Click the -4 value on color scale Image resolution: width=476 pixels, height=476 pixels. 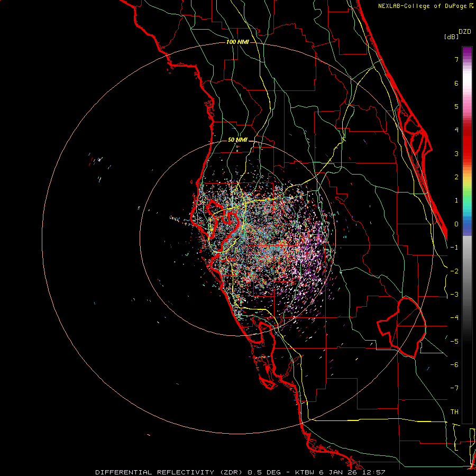click(454, 317)
